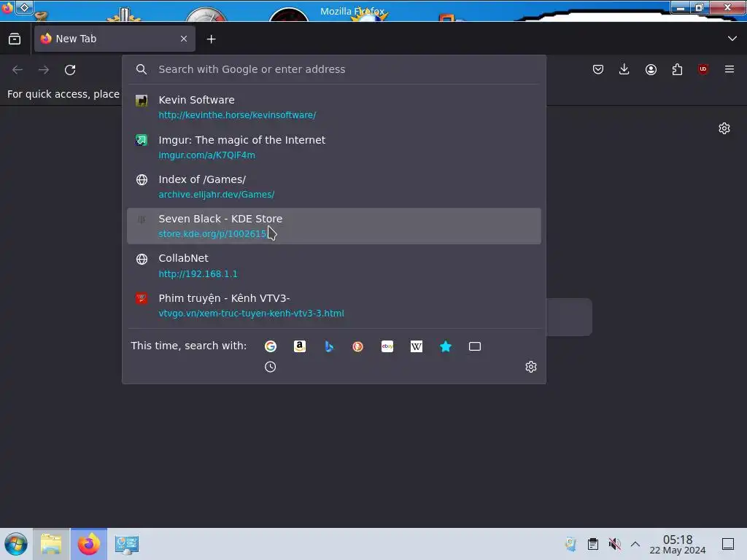The height and width of the screenshot is (560, 747).
Task: Open Seven Black - KDE Store suggestion
Action: 333,226
